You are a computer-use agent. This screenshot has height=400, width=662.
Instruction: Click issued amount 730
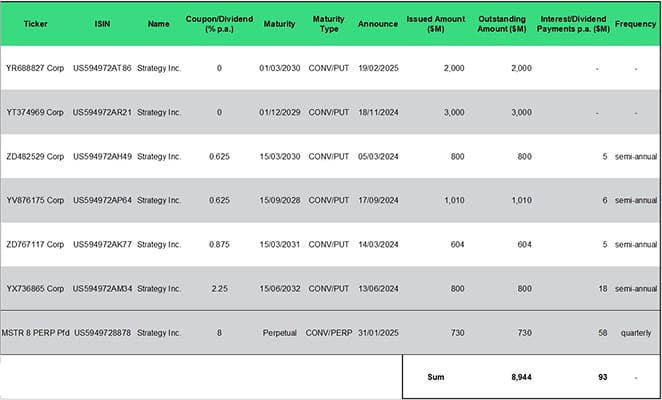tap(457, 333)
